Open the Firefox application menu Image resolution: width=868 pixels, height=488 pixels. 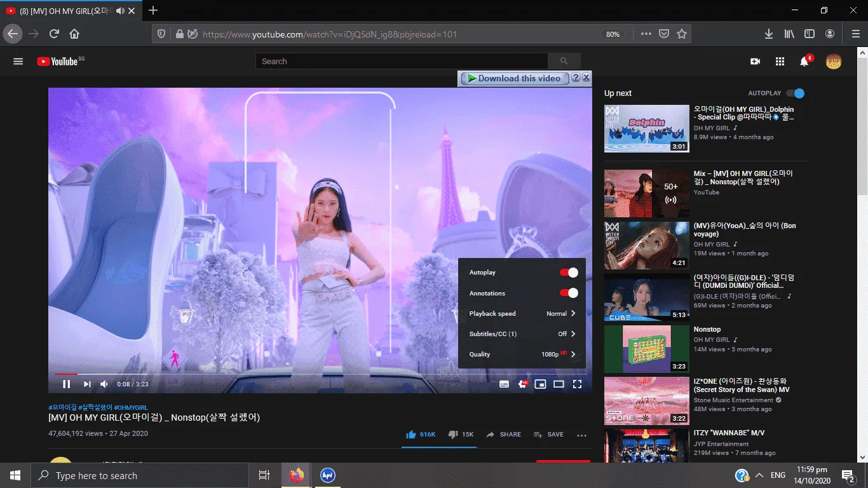(x=856, y=34)
